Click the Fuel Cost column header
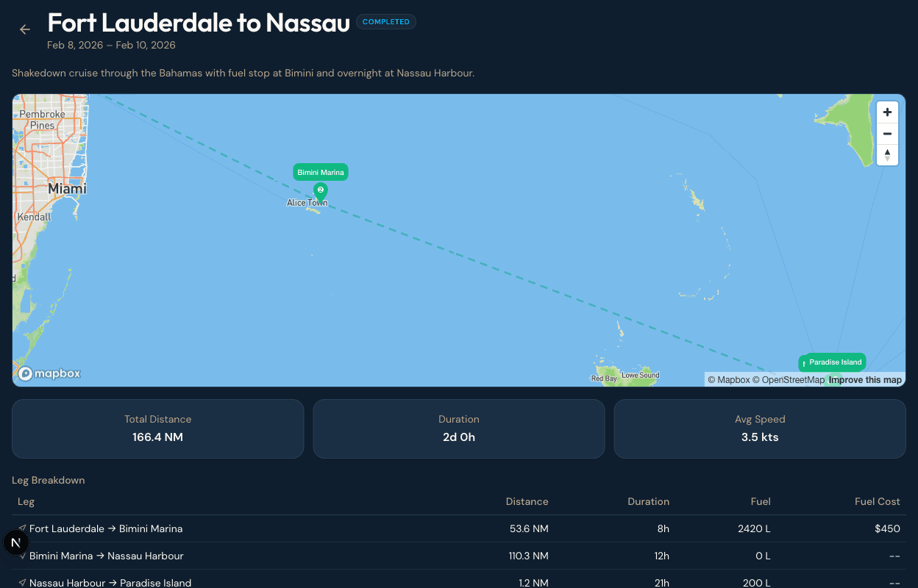 point(877,501)
